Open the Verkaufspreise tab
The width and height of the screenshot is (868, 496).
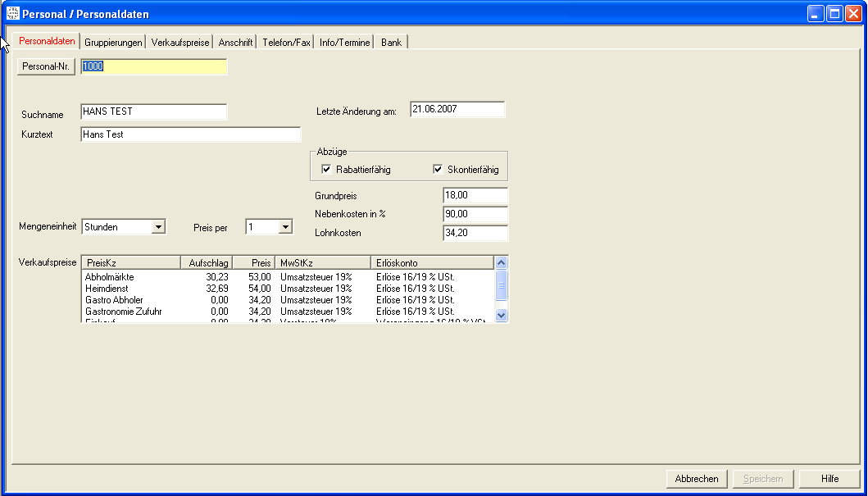tap(180, 42)
